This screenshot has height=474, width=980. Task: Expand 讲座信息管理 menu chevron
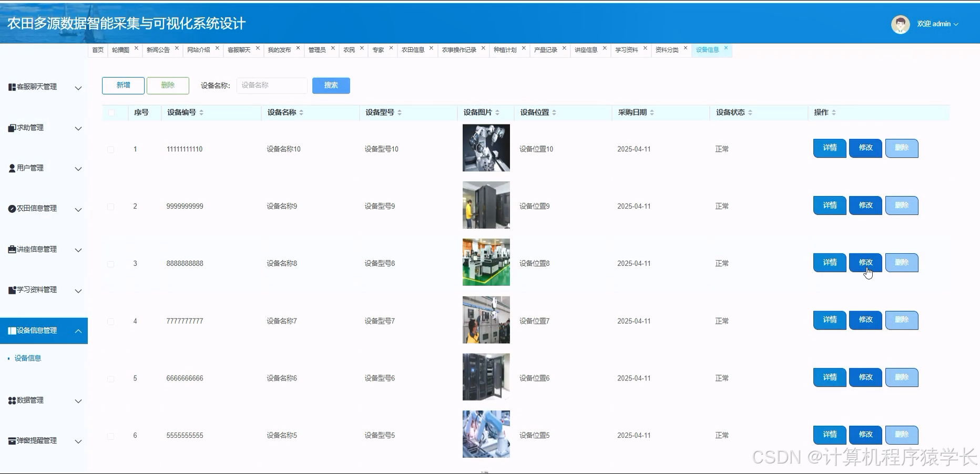pyautogui.click(x=78, y=250)
